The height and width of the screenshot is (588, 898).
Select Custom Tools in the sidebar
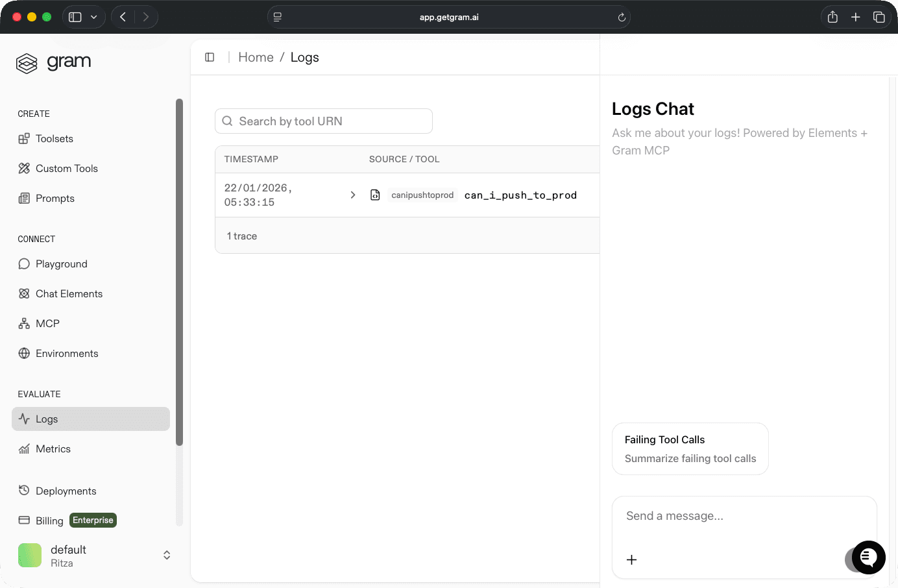[66, 168]
